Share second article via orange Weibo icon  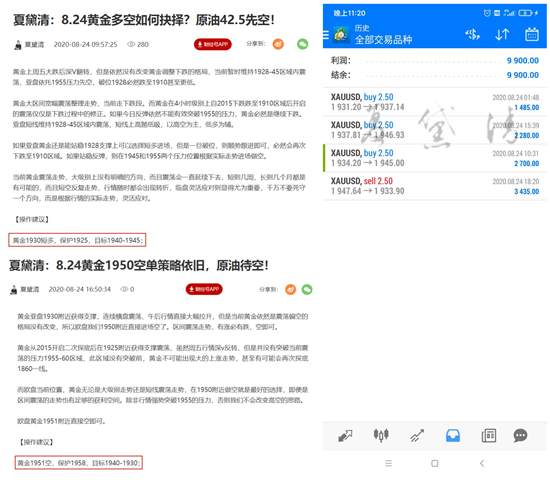290,289
